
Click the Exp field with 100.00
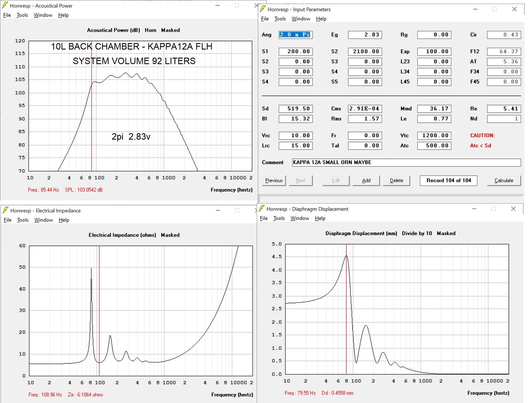click(x=434, y=51)
